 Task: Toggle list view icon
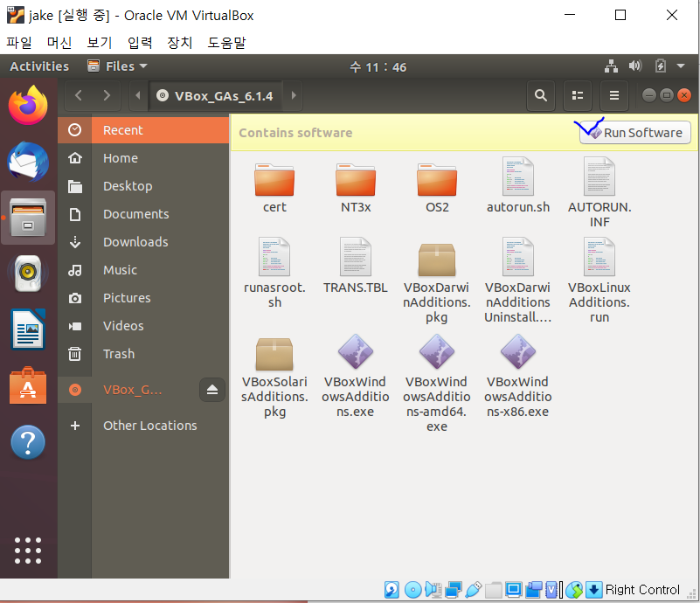(x=578, y=95)
